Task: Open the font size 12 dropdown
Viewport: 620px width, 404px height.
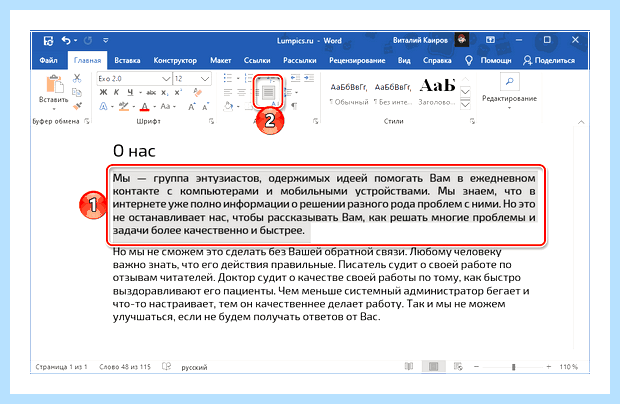Action: pyautogui.click(x=205, y=79)
